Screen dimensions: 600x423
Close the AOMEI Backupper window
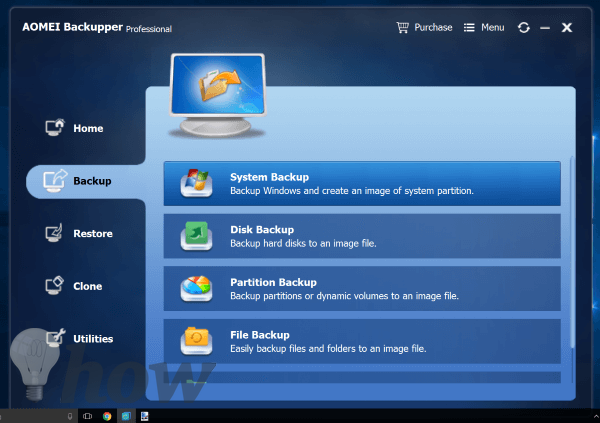coord(567,28)
